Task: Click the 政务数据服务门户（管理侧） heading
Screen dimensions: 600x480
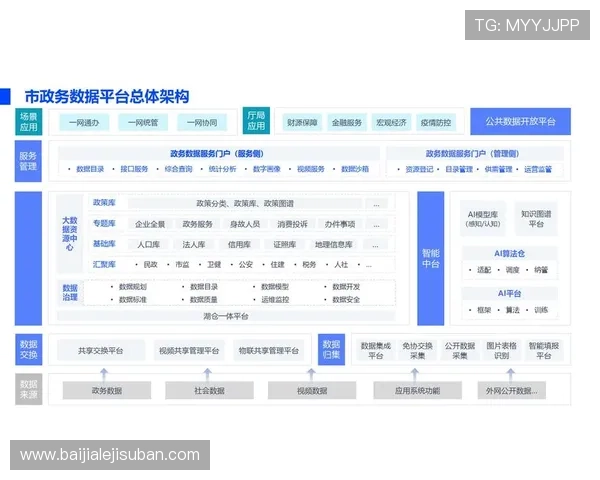Action: pos(473,153)
